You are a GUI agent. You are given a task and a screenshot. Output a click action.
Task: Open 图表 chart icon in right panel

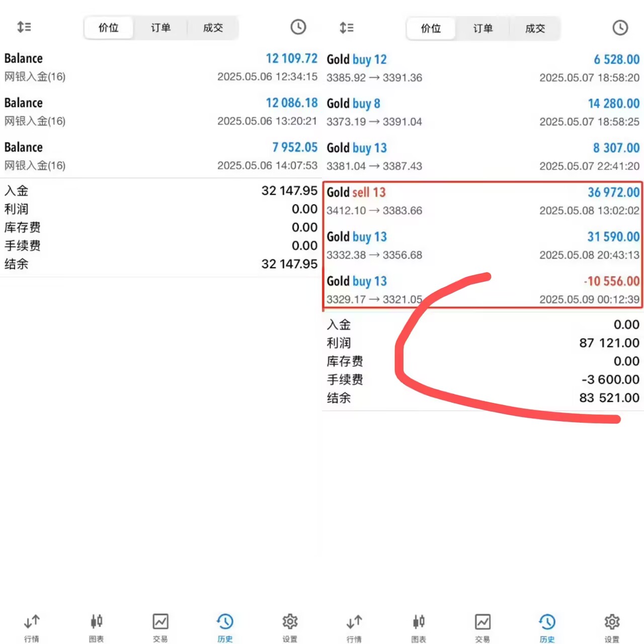418,627
